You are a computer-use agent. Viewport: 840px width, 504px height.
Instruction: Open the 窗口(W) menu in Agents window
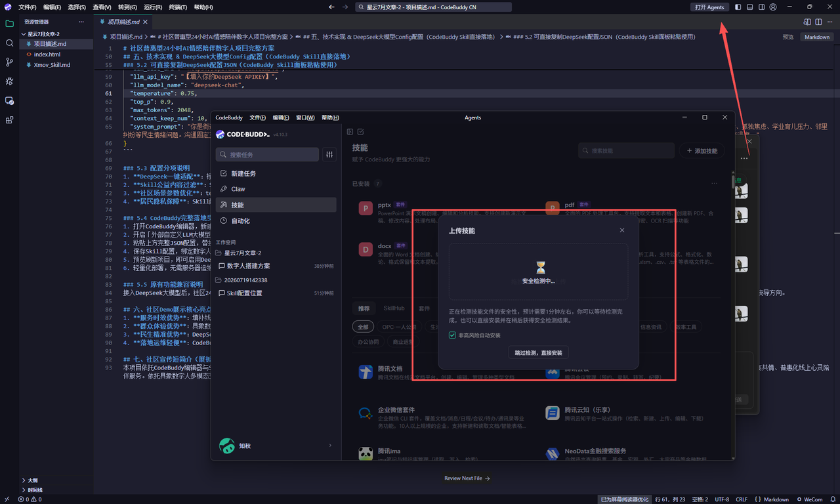pyautogui.click(x=305, y=117)
